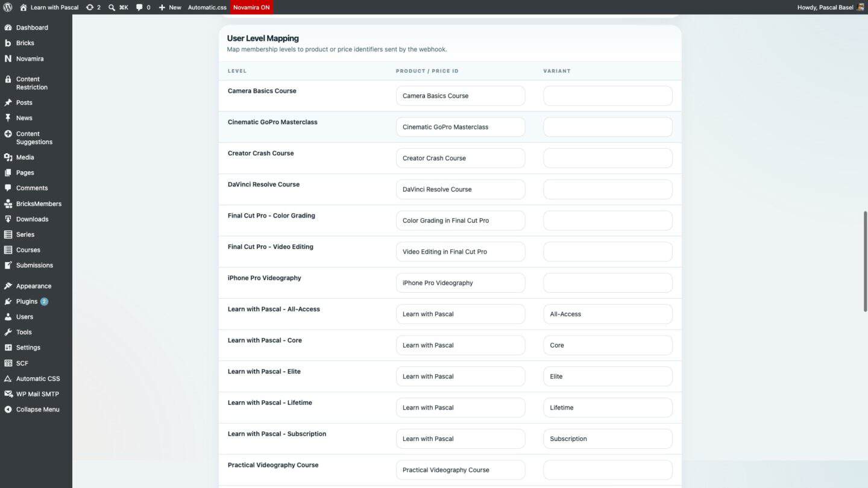
Task: Open the Submissions icon in sidebar
Action: 8,265
